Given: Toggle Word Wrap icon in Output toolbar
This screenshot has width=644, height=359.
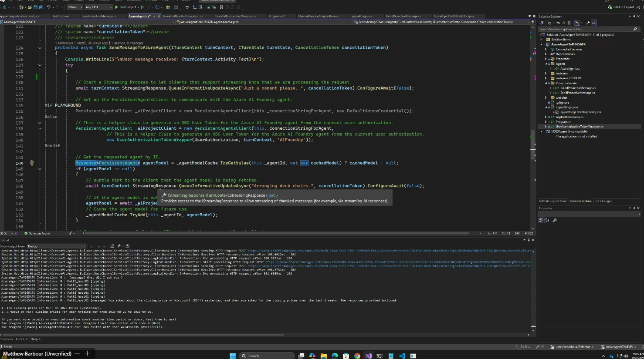Looking at the screenshot, I should click(120, 246).
